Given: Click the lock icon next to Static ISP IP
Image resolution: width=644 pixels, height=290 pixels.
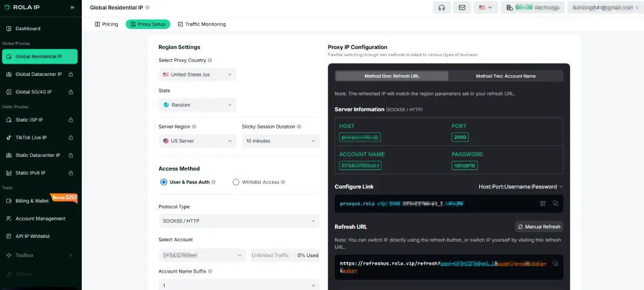Looking at the screenshot, I should [x=71, y=120].
